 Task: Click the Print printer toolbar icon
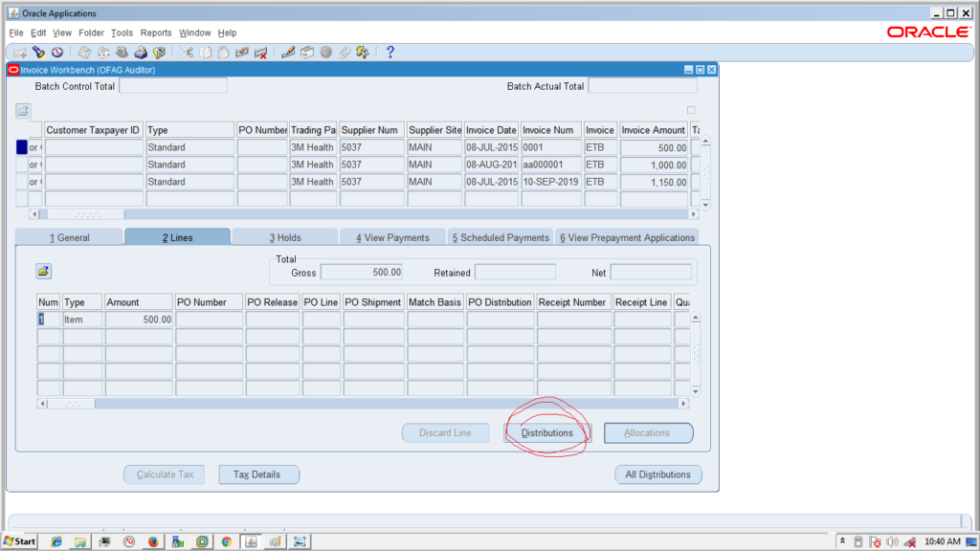pyautogui.click(x=141, y=53)
